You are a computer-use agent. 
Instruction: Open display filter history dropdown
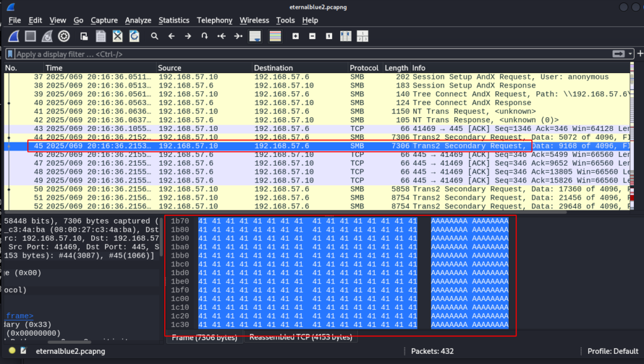pos(630,54)
